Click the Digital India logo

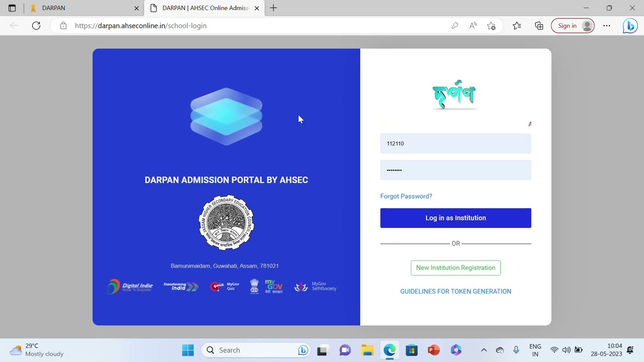click(x=130, y=287)
